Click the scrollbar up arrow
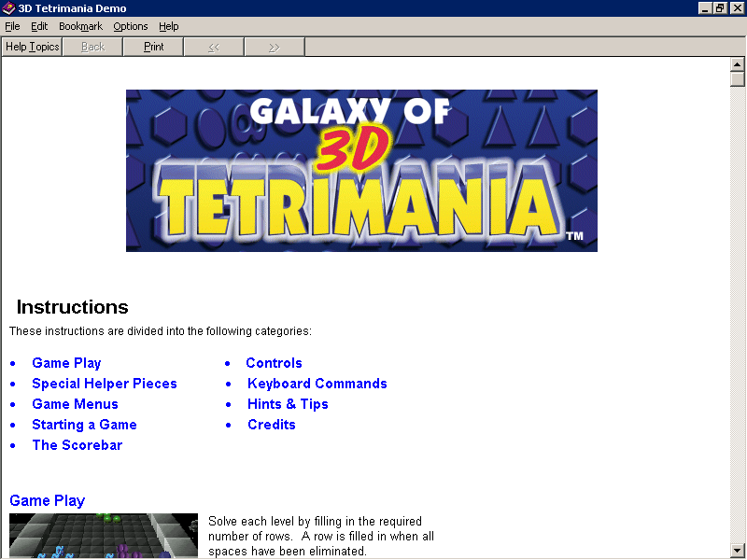This screenshot has height=560, width=747. click(737, 64)
